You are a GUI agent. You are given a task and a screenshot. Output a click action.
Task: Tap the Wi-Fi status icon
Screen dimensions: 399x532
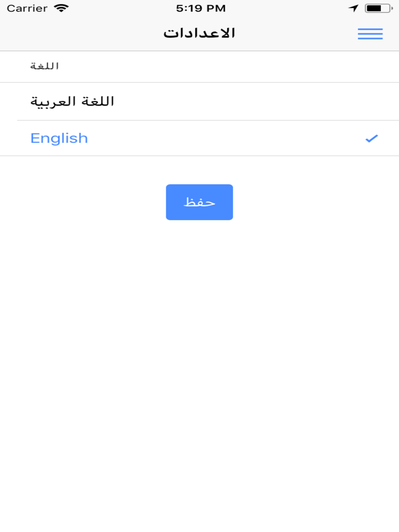pos(61,8)
